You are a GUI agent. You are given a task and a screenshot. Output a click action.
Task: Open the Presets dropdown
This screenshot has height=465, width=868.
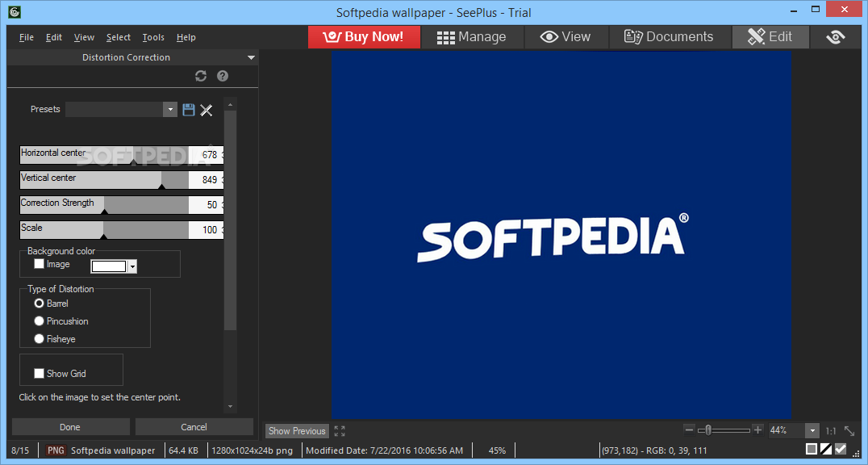click(x=170, y=109)
